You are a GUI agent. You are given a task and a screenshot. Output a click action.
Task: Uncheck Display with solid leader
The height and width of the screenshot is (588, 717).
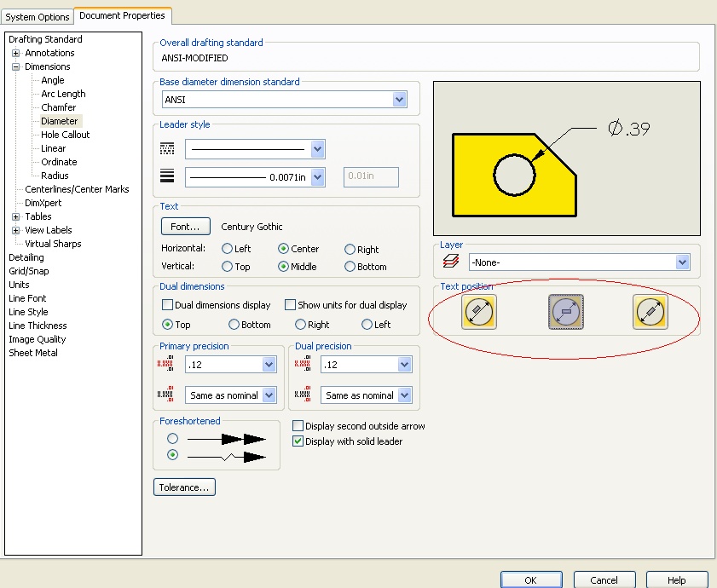click(x=298, y=441)
